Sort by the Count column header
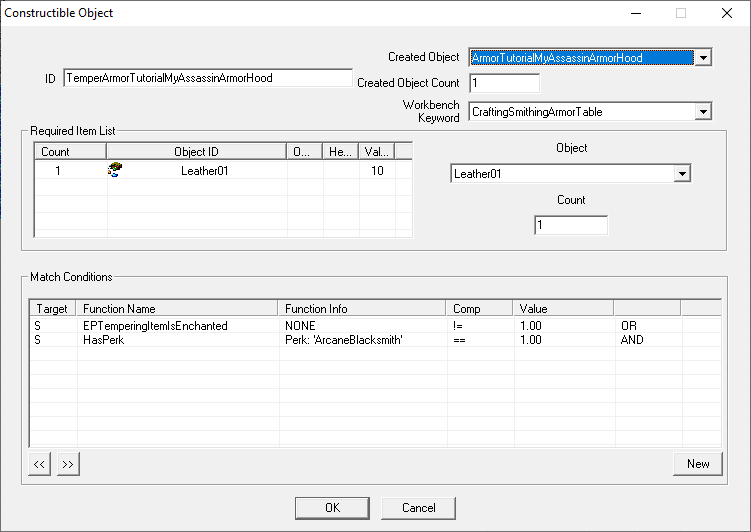751x532 pixels. coord(70,151)
